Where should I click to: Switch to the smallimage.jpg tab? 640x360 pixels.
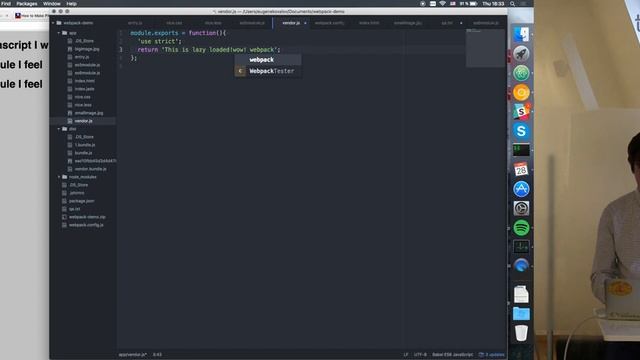(x=408, y=23)
